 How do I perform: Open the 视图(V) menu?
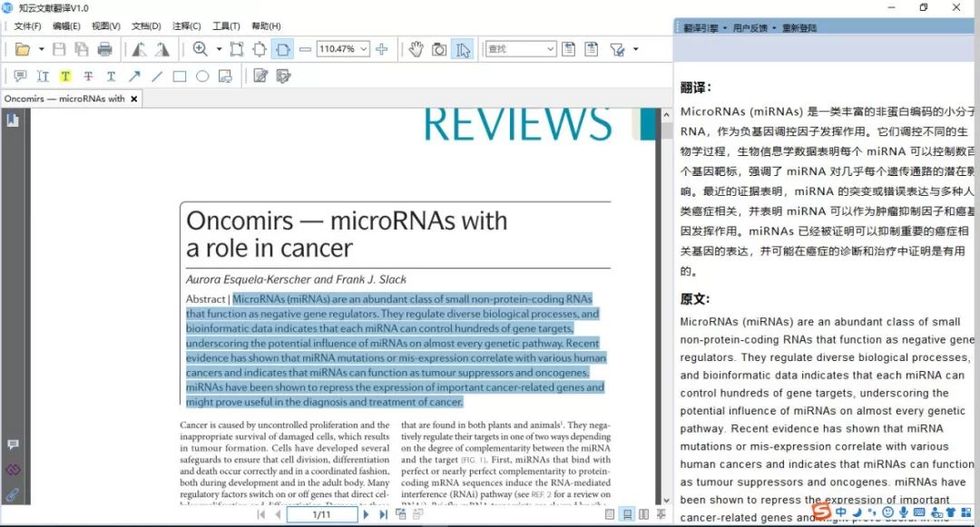coord(105,25)
